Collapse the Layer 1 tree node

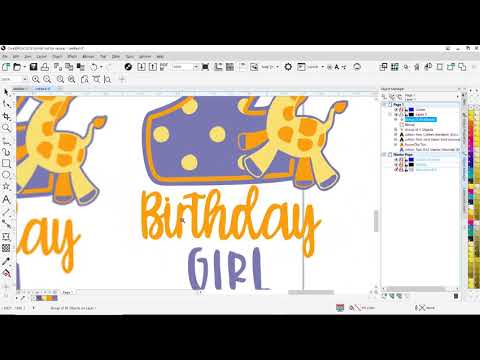(x=390, y=114)
